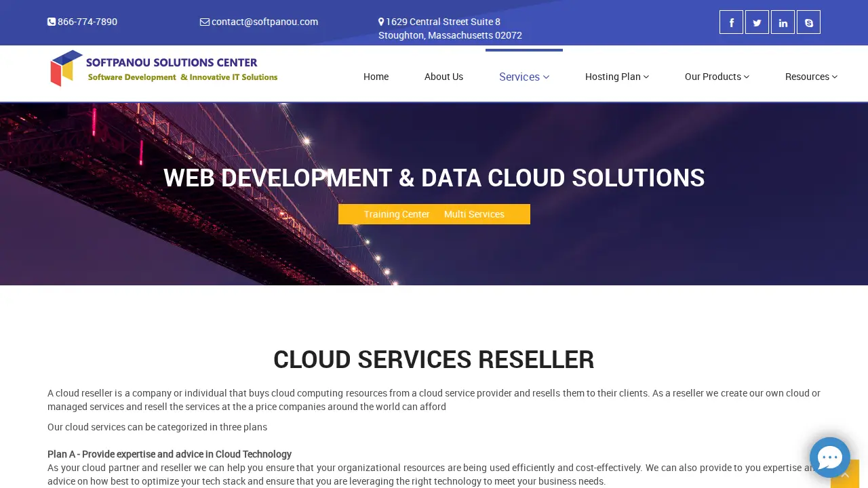Click the contact@softpanou.com email link
This screenshot has width=868, height=488.
pyautogui.click(x=259, y=22)
